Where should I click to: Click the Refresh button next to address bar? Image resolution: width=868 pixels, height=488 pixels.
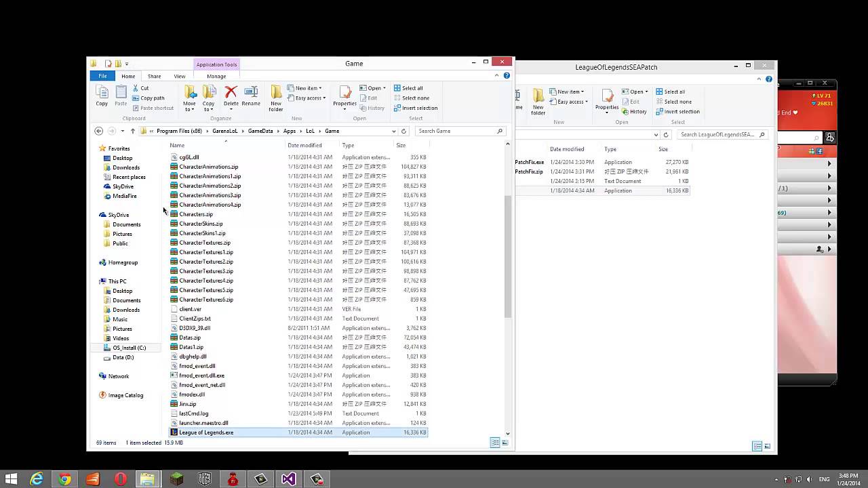(x=403, y=131)
